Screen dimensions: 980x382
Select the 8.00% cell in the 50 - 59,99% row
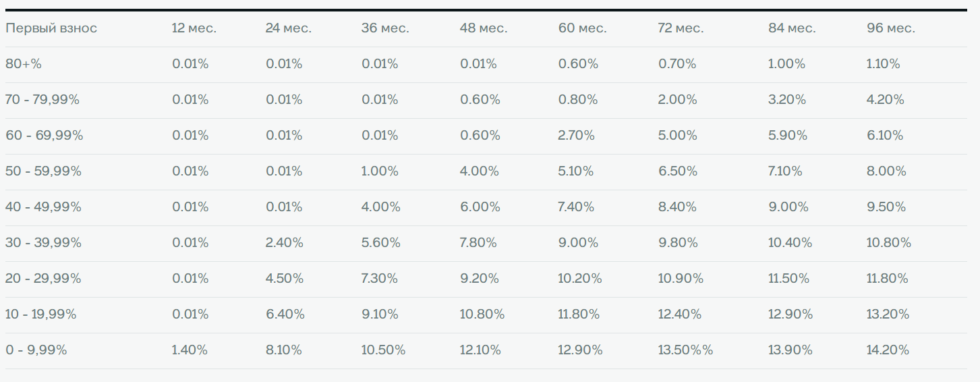point(886,171)
